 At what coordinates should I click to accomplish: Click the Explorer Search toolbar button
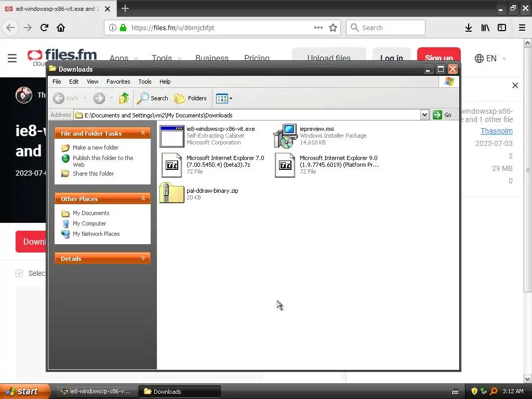click(152, 98)
